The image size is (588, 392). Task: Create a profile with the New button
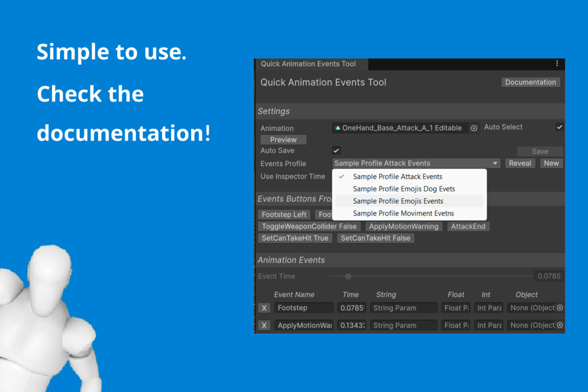click(551, 163)
